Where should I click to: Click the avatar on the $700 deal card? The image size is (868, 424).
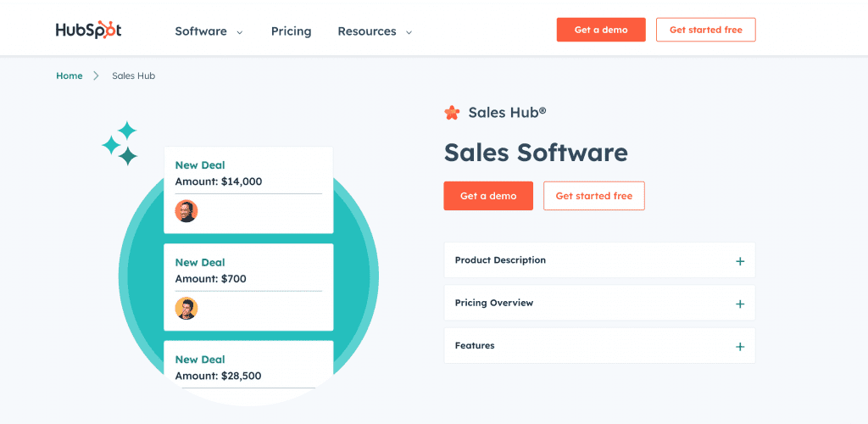click(x=186, y=309)
